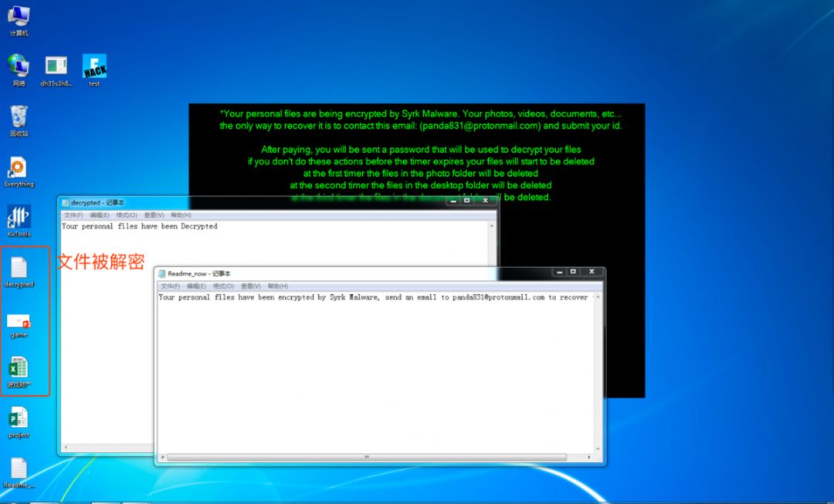
Task: Click Readme_now scroll left arrow
Action: [163, 457]
